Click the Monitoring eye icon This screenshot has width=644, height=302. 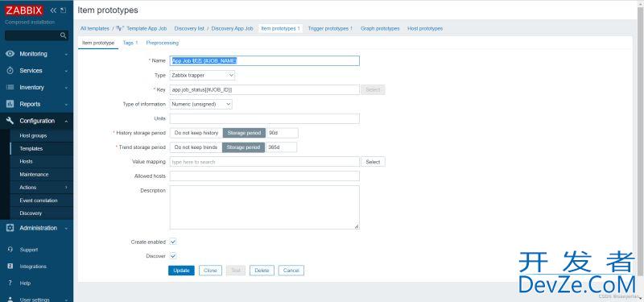click(x=10, y=54)
